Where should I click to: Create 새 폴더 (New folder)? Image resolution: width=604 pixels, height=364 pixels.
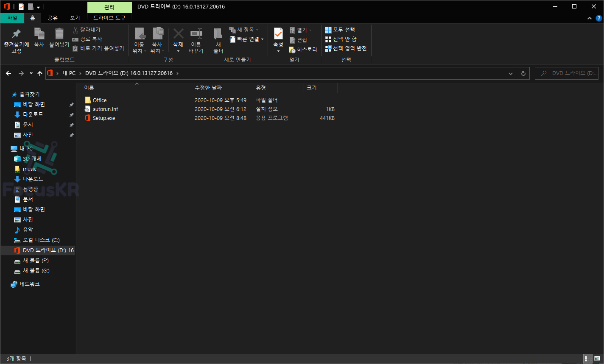tap(218, 41)
